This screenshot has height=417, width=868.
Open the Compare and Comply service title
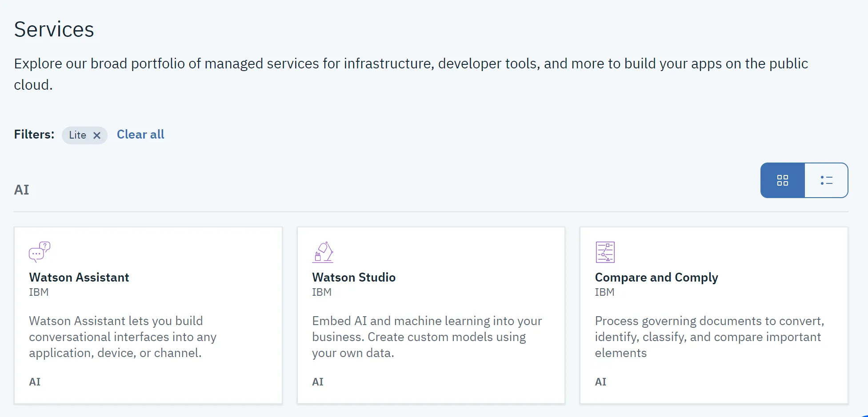coord(656,278)
